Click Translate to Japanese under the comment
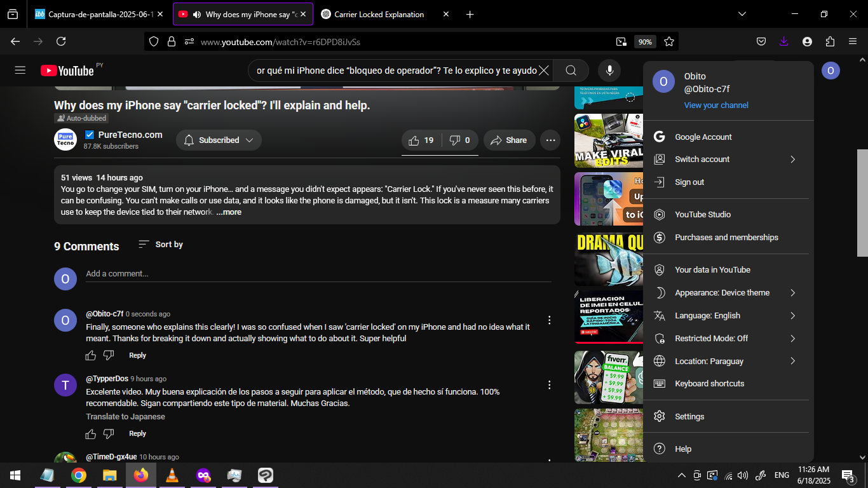The height and width of the screenshot is (488, 868). tap(125, 417)
